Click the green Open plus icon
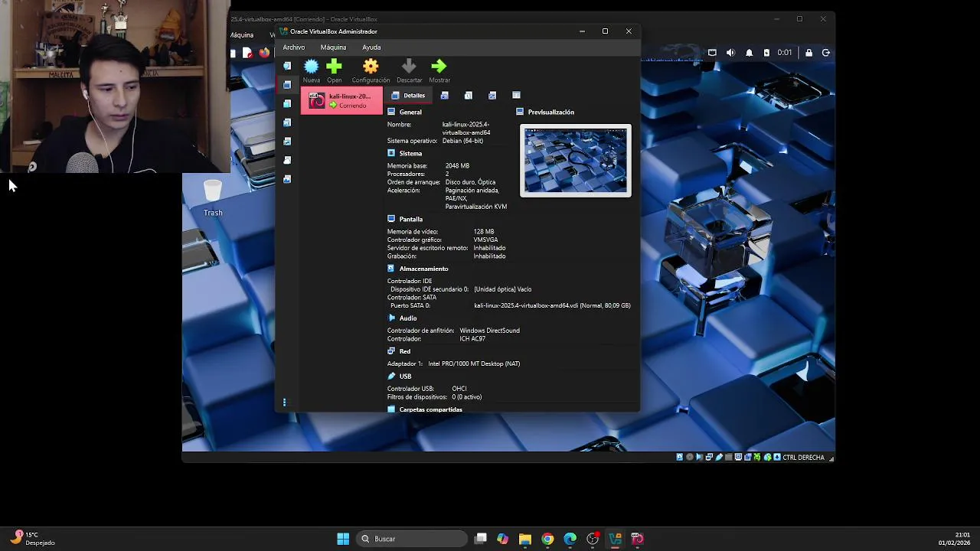Screen dimensions: 980x551 point(334,67)
